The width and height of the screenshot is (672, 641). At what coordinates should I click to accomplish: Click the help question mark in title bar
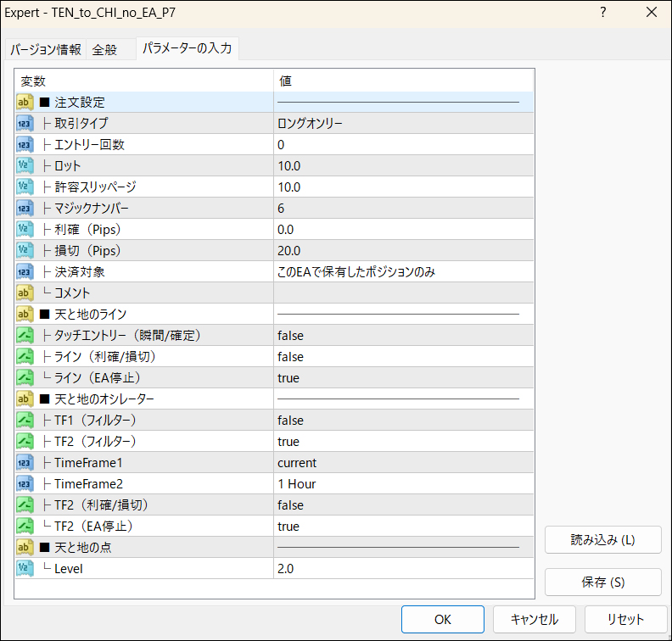(603, 13)
